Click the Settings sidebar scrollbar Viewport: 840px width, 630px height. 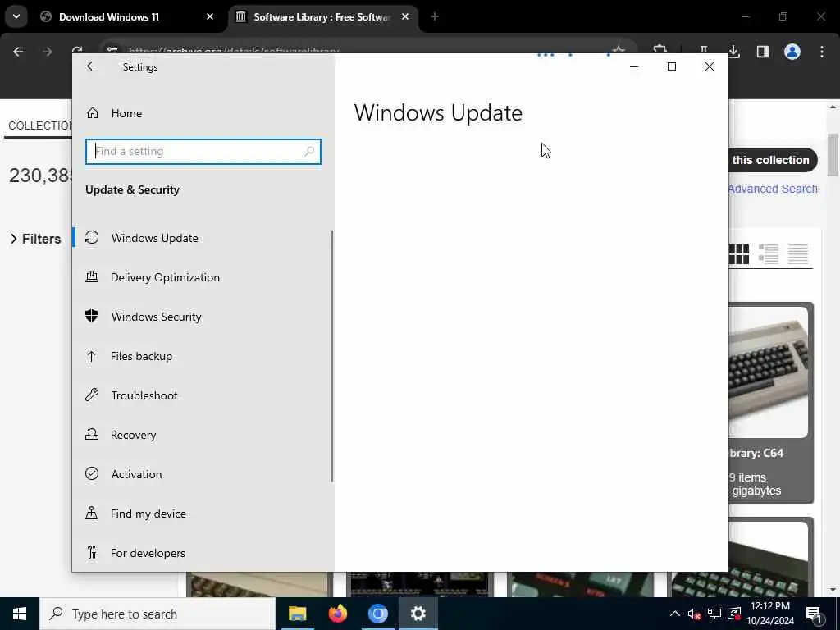tap(332, 356)
